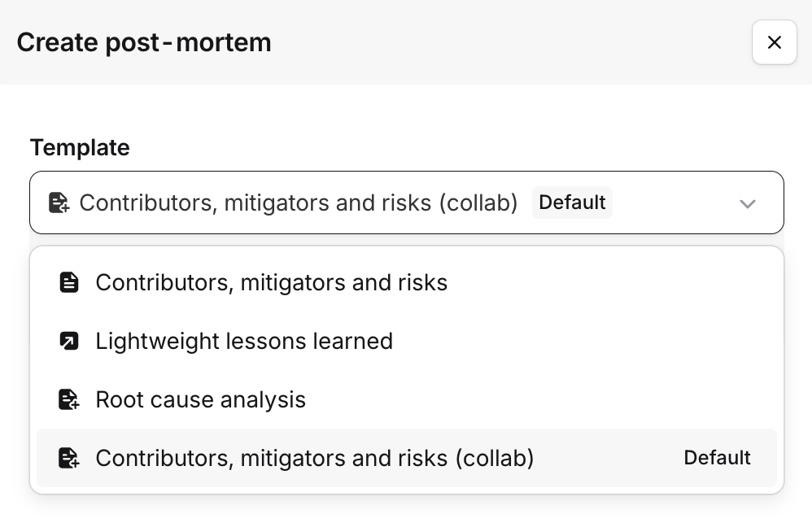Click the icon beside the highlighted collab option
The width and height of the screenshot is (812, 527).
[69, 459]
